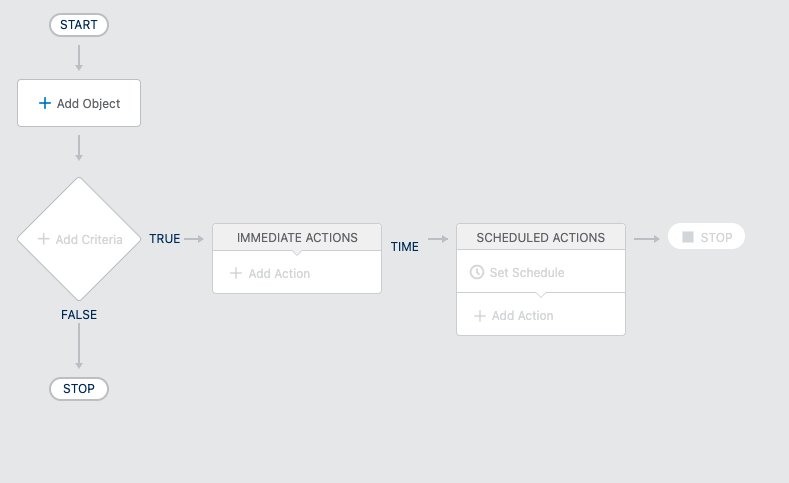Click the plus icon in the criteria diamond
The height and width of the screenshot is (483, 789).
(44, 239)
